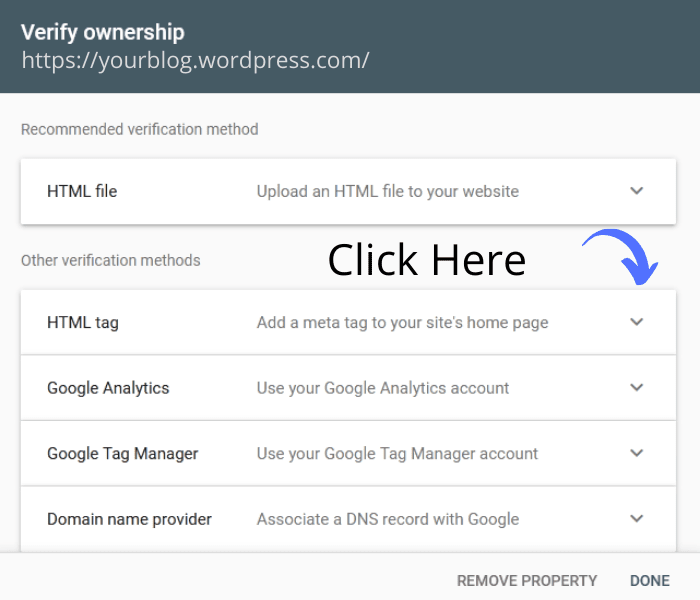Expand the Google Tag Manager chevron
This screenshot has height=600, width=700.
point(637,453)
